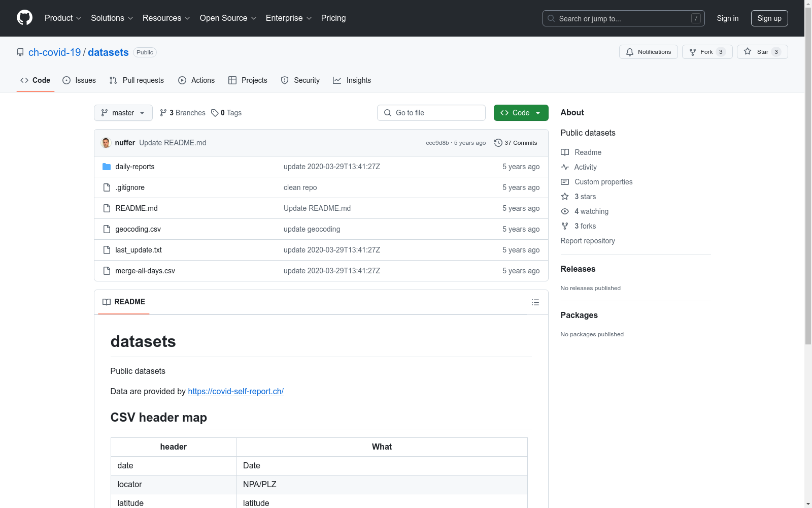Click the Sign up button
The image size is (812, 508).
point(769,18)
